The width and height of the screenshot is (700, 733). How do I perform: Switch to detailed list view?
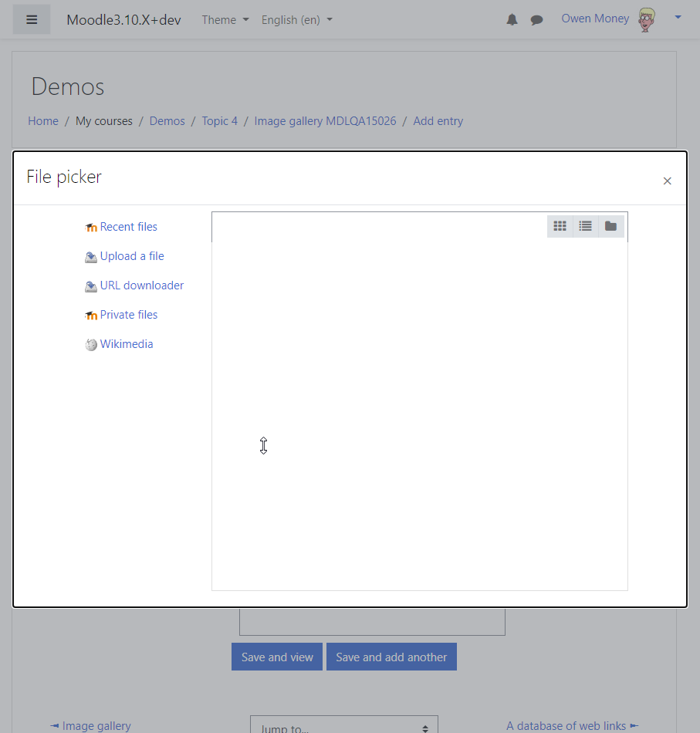tap(585, 226)
